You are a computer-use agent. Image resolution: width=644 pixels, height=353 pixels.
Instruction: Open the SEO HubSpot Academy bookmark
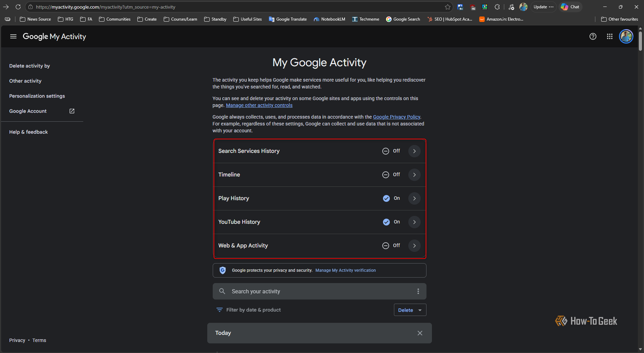(450, 19)
